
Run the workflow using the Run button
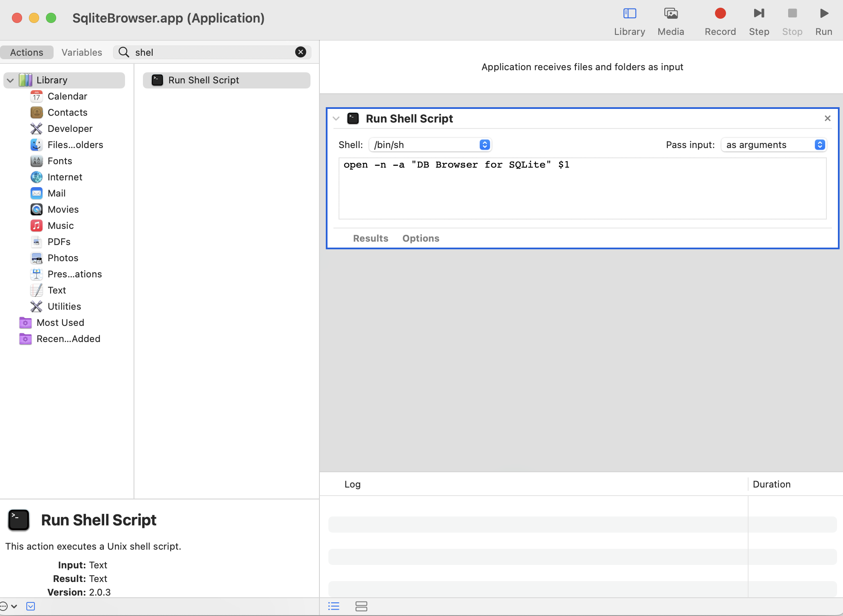click(x=823, y=20)
